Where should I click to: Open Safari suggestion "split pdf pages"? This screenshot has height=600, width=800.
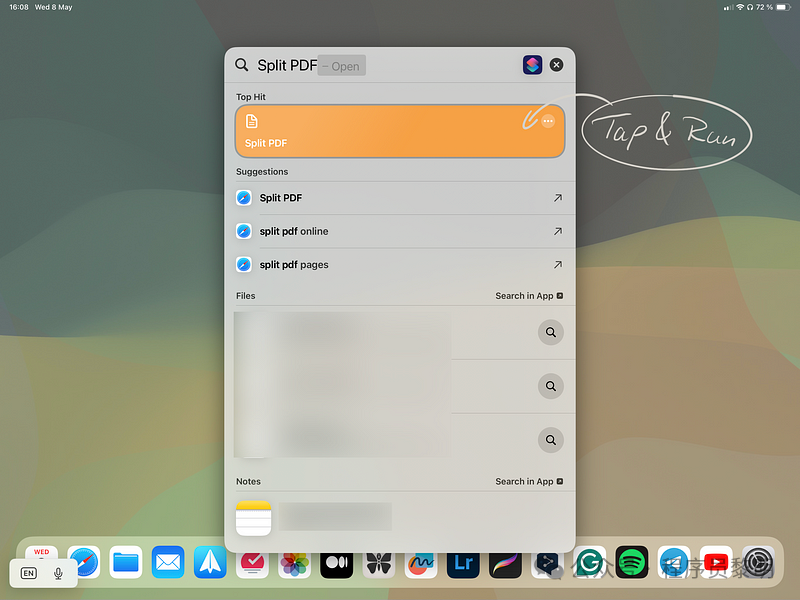[x=399, y=265]
